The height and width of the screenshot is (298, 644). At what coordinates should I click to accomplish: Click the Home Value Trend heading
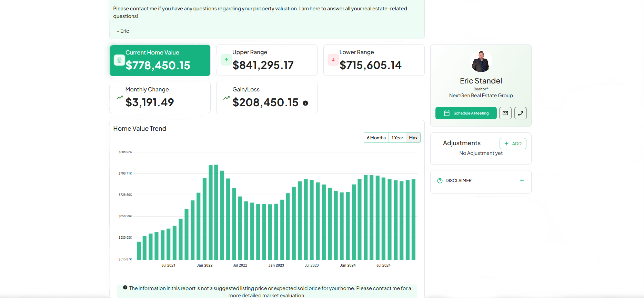pyautogui.click(x=140, y=128)
